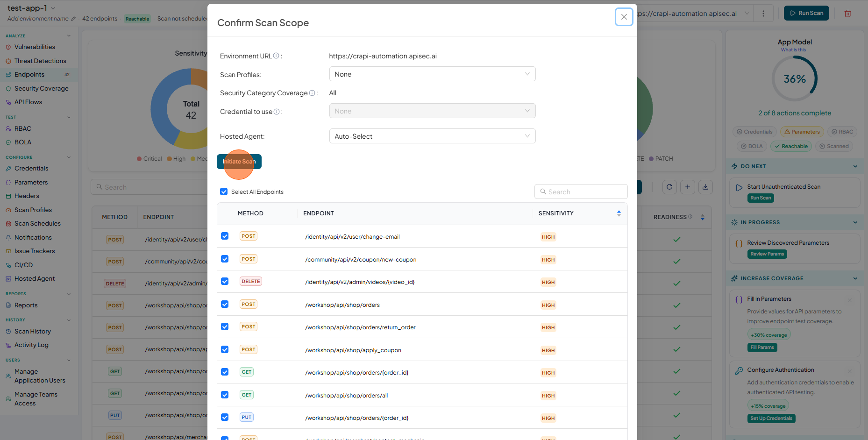Click the Manage Teams Access icon
868x440 pixels.
[x=8, y=399]
